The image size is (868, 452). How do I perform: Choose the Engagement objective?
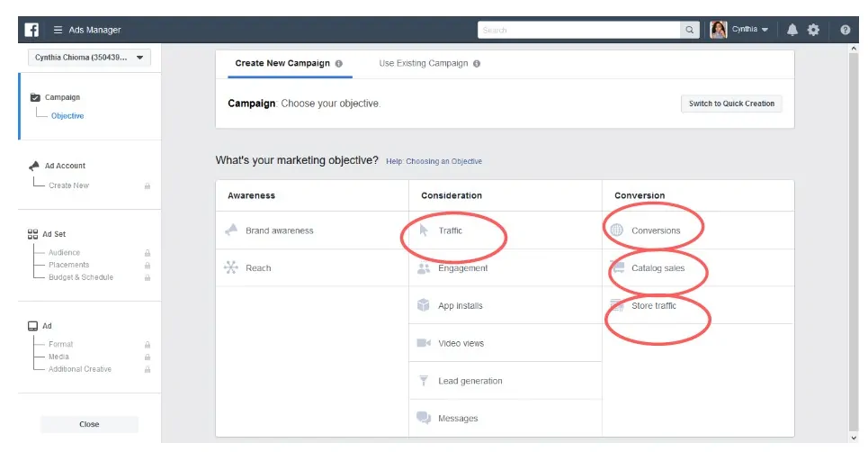(506, 268)
